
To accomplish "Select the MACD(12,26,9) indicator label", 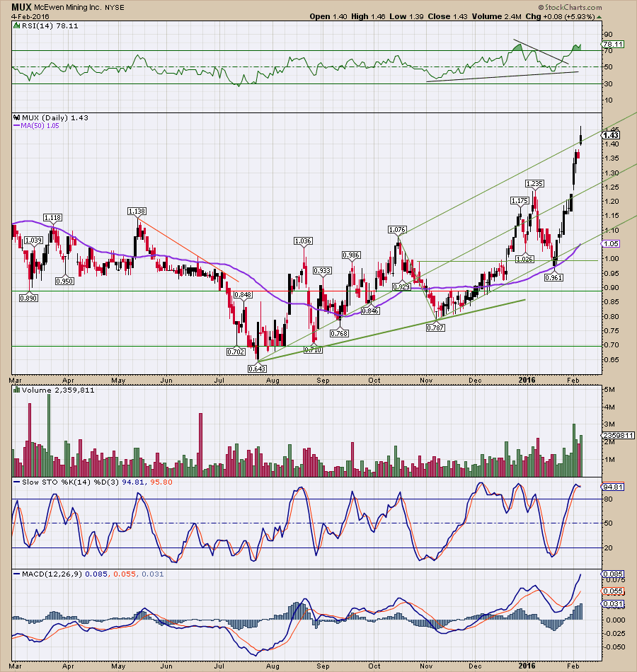I will [52, 574].
